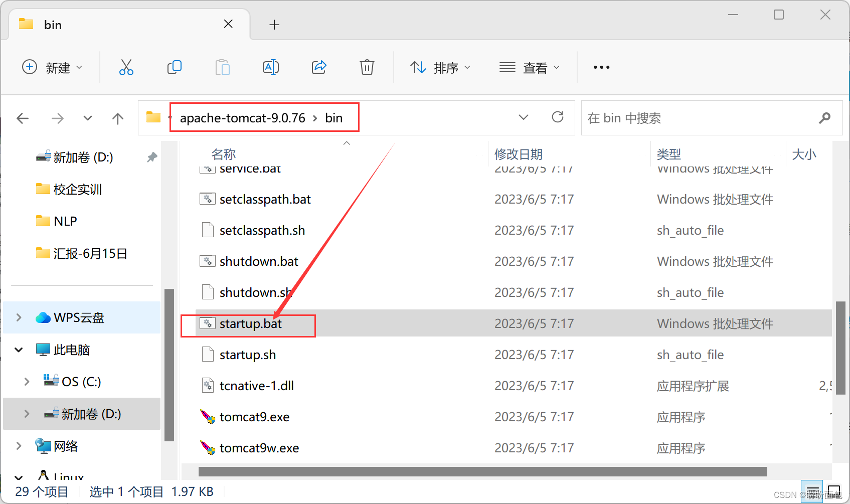Open the 查看 (View) dropdown
This screenshot has width=850, height=504.
pos(529,67)
